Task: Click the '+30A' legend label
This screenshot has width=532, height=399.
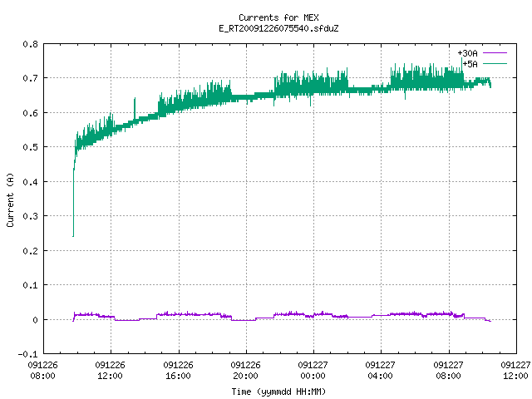Action: pos(467,53)
